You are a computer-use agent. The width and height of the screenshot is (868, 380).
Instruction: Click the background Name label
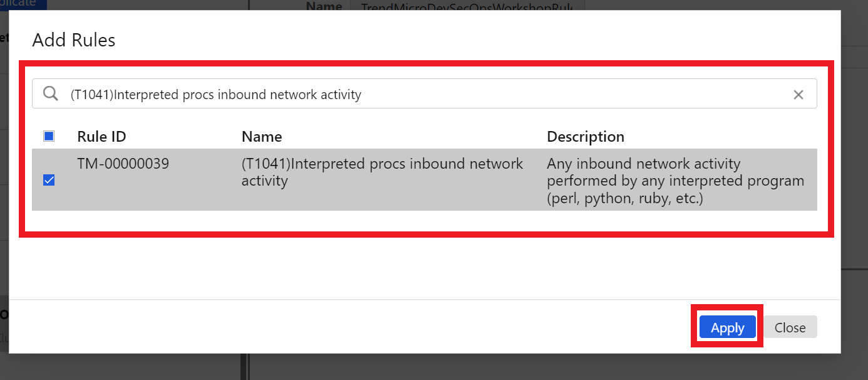click(324, 5)
